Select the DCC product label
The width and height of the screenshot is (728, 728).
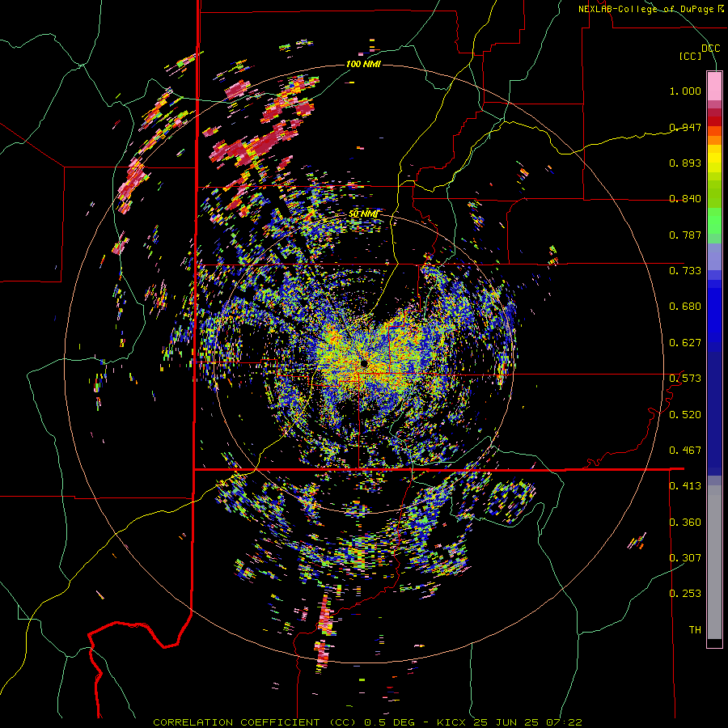[x=710, y=48]
